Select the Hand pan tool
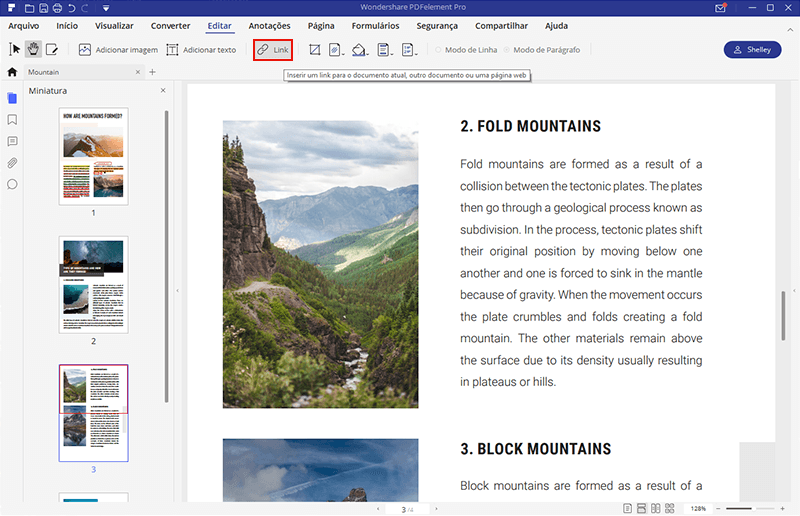This screenshot has width=800, height=516. coord(33,49)
